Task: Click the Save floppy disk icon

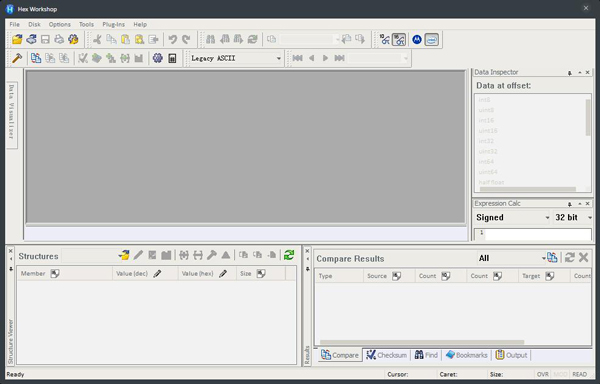Action: pos(45,39)
